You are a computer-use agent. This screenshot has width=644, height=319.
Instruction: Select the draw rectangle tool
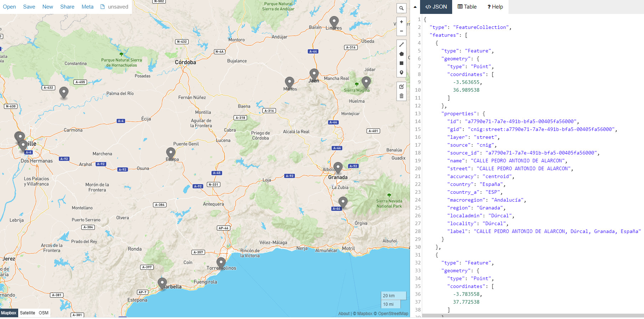click(402, 63)
